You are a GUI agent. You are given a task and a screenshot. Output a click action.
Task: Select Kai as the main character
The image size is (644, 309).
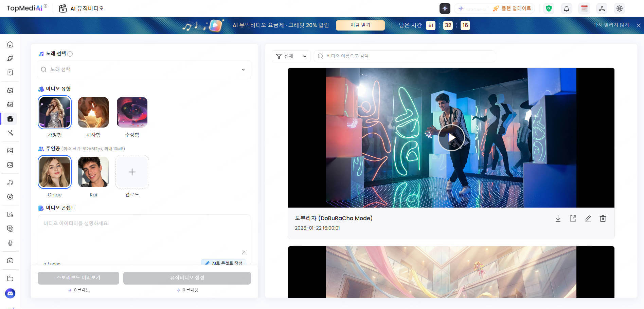click(x=93, y=172)
